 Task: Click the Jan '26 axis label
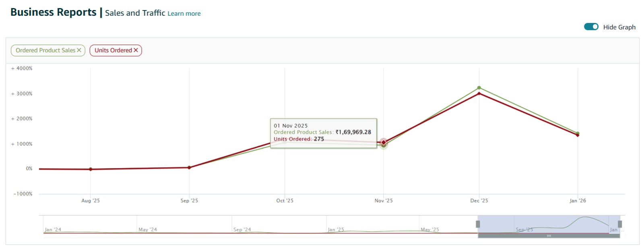(578, 201)
